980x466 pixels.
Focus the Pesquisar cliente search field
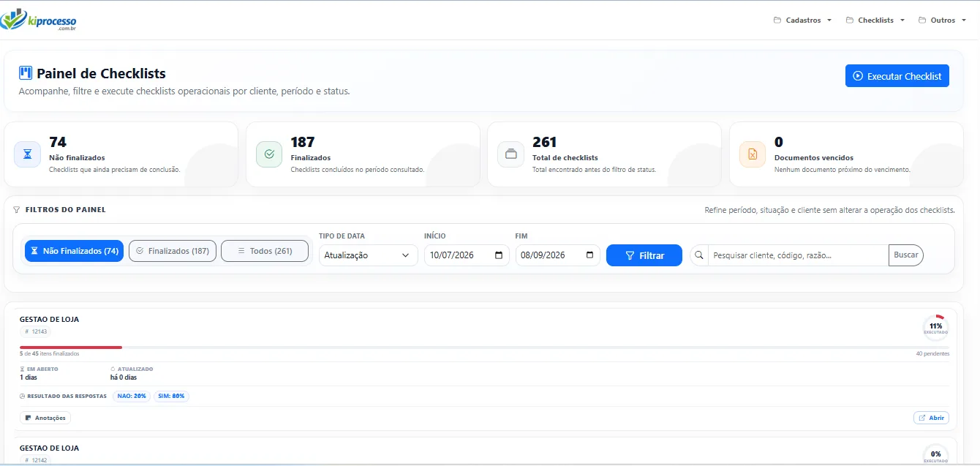799,255
